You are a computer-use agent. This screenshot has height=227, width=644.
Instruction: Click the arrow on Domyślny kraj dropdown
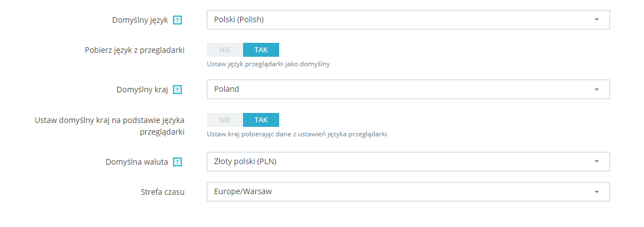click(596, 90)
